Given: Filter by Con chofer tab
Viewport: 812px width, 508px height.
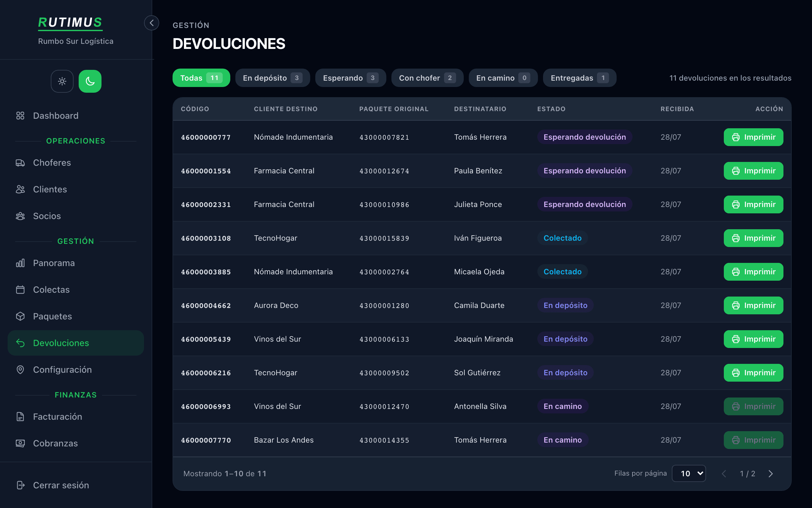Looking at the screenshot, I should click(427, 78).
